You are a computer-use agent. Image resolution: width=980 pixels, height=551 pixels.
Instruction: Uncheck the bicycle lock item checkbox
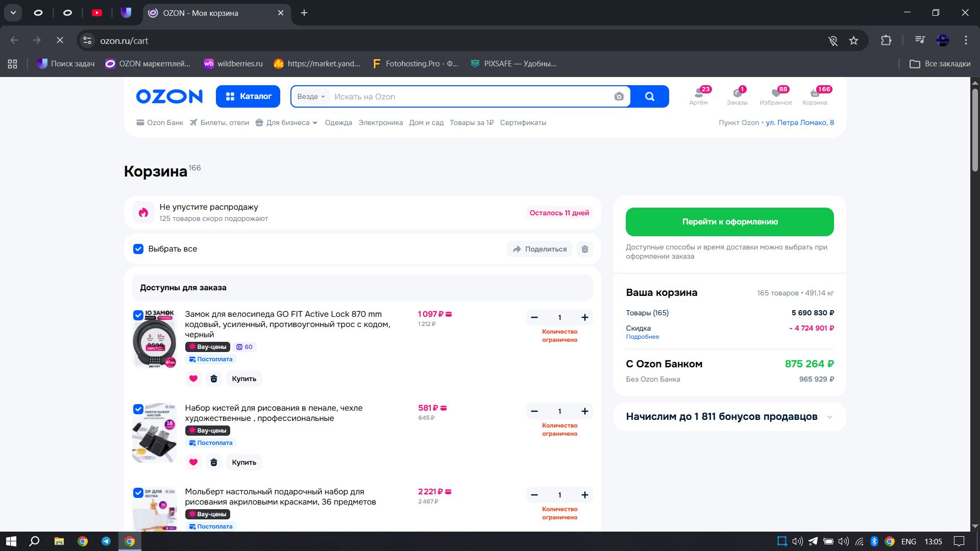138,315
